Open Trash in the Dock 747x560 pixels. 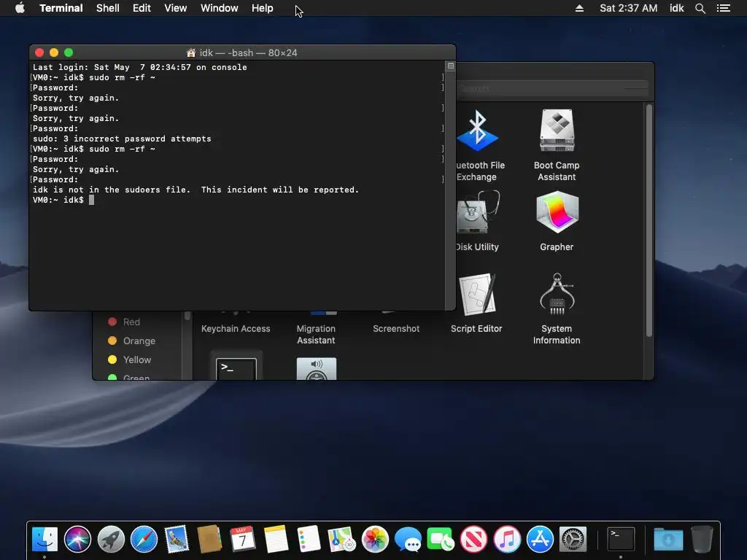tap(702, 539)
